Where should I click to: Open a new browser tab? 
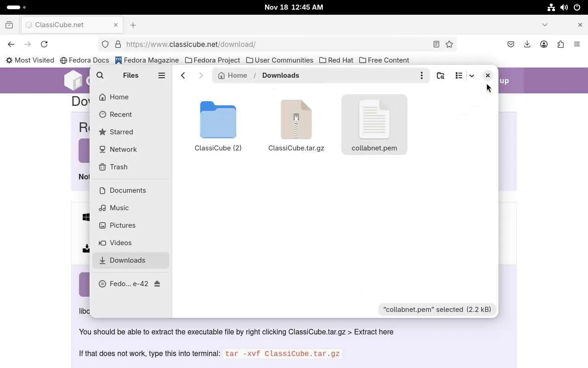pyautogui.click(x=133, y=25)
